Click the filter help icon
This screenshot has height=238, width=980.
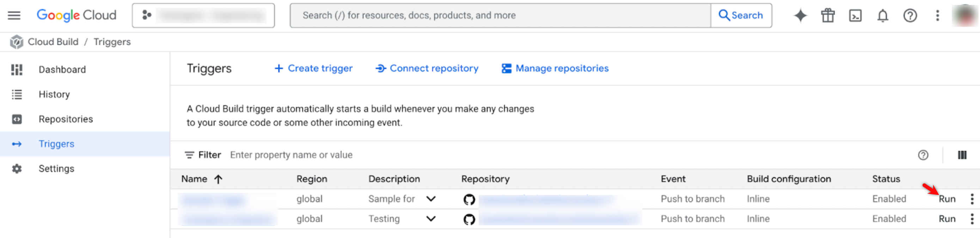tap(923, 155)
